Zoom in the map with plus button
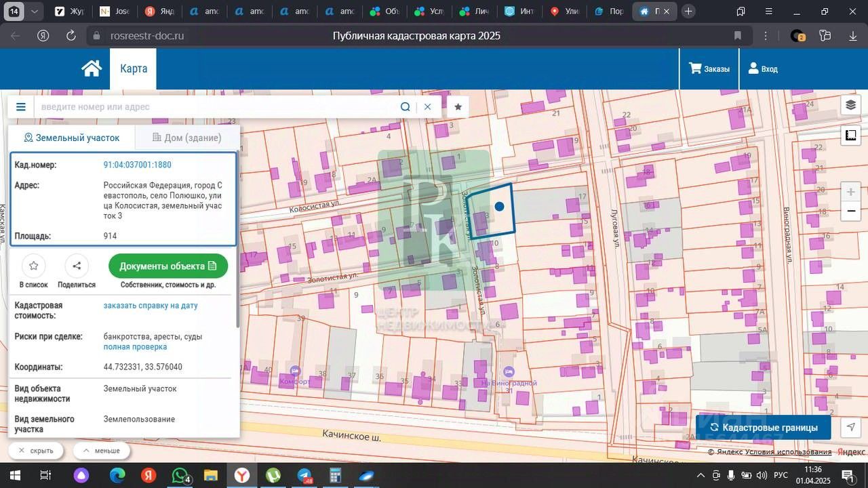Image resolution: width=868 pixels, height=488 pixels. (x=850, y=192)
